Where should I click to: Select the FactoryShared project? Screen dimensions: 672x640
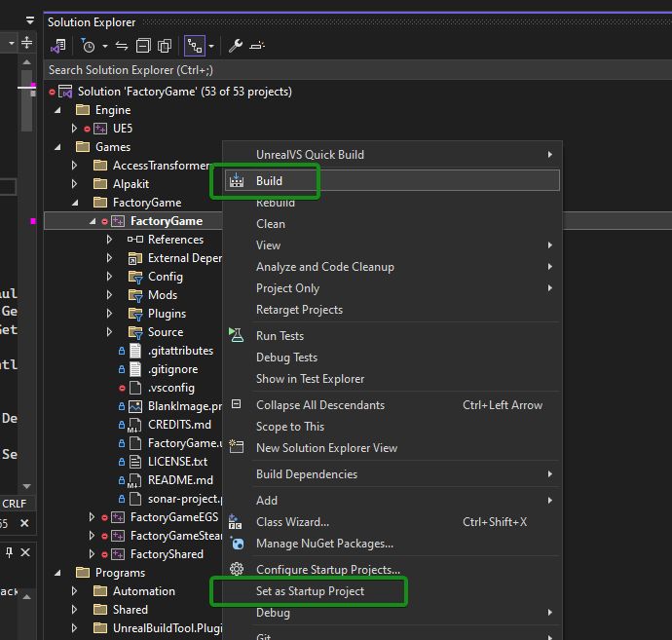[167, 554]
